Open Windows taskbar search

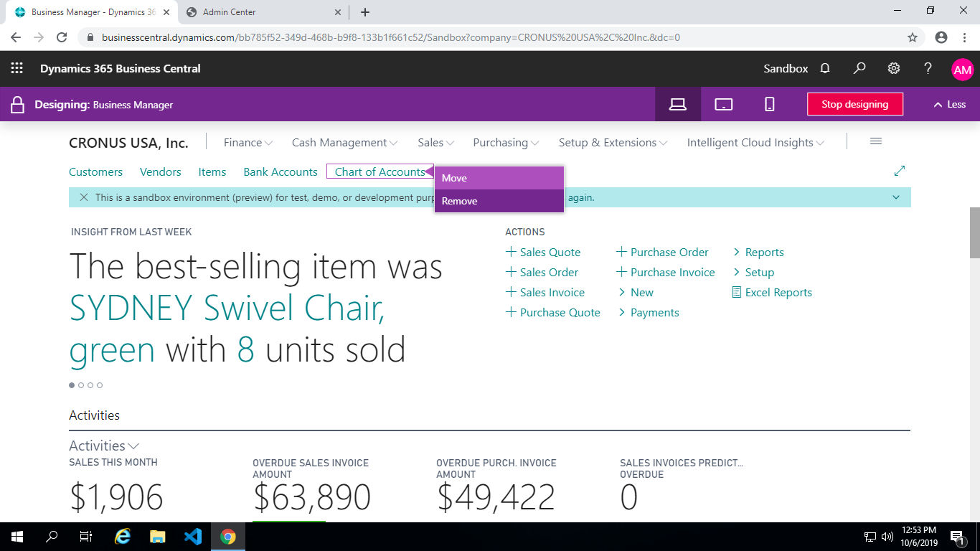click(52, 537)
